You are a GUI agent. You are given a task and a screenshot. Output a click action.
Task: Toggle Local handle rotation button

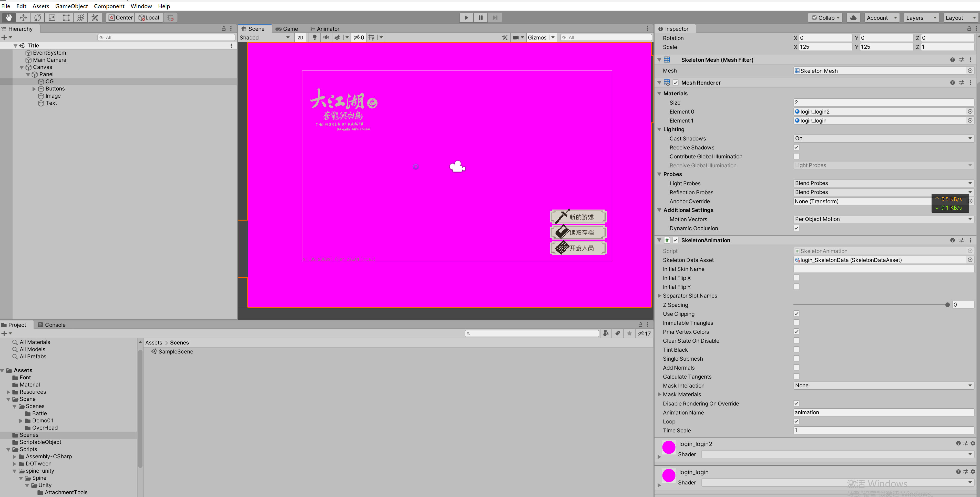click(x=149, y=17)
